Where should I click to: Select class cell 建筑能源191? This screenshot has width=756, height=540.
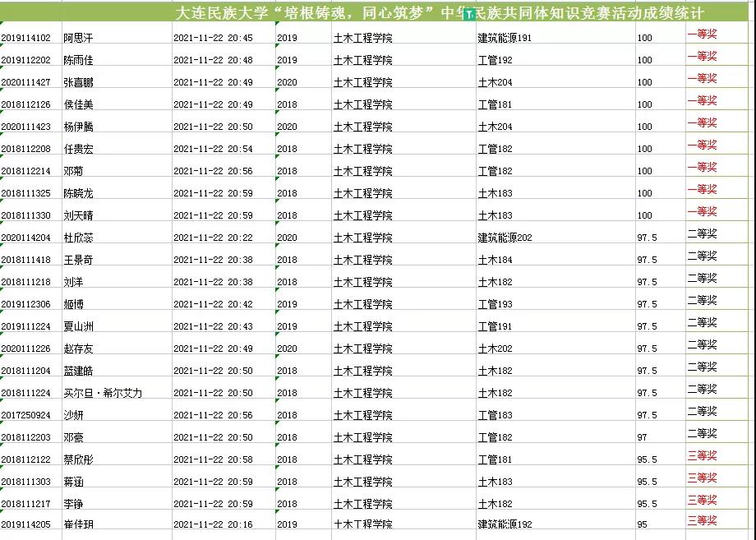505,38
